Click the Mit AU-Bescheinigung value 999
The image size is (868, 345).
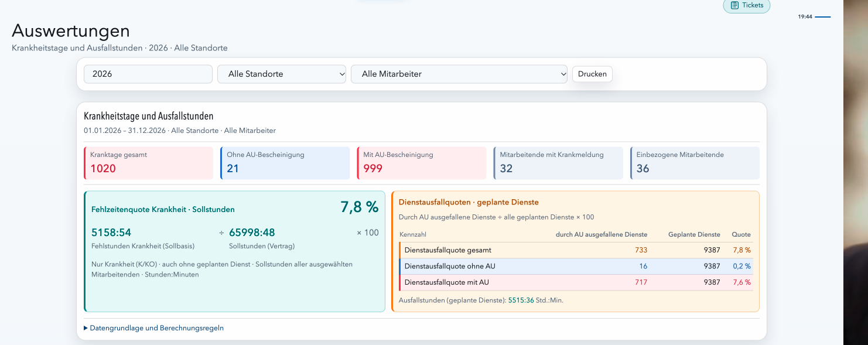click(373, 169)
